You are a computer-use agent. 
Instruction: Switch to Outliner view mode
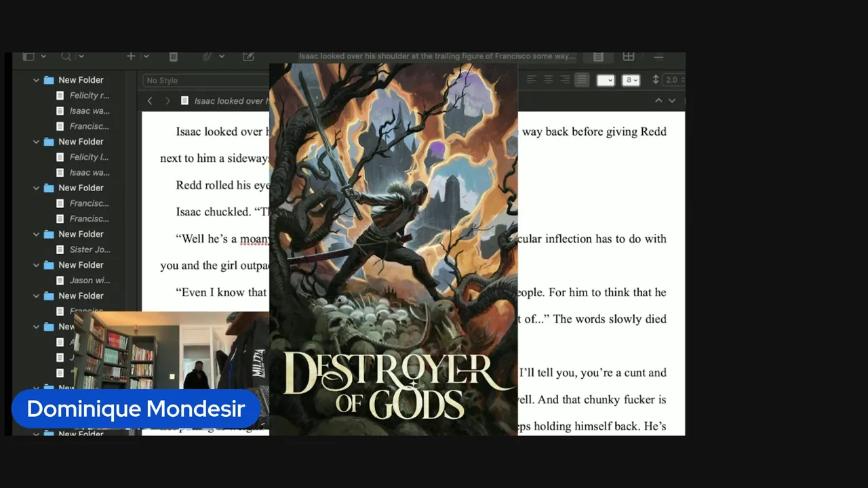[x=658, y=57]
